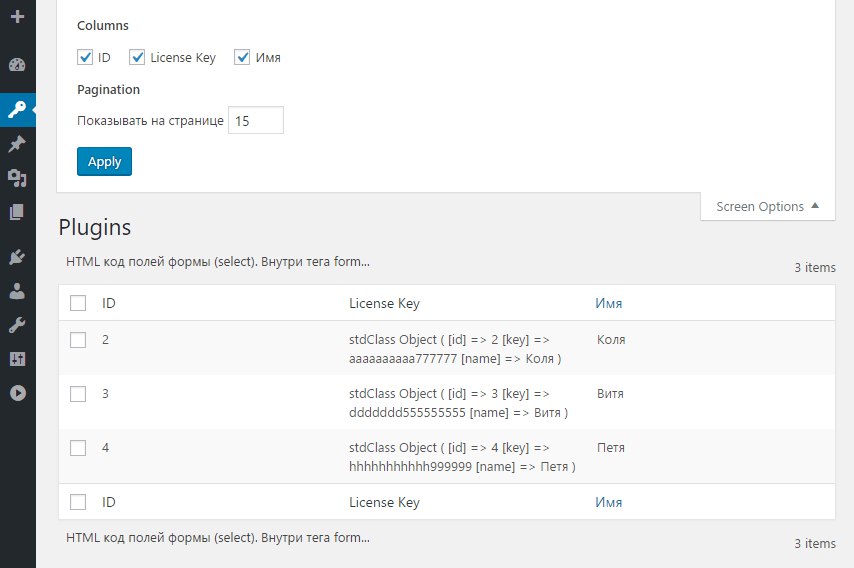This screenshot has height=568, width=854.
Task: Click the Collapse menu play-circle icon
Action: pos(17,393)
